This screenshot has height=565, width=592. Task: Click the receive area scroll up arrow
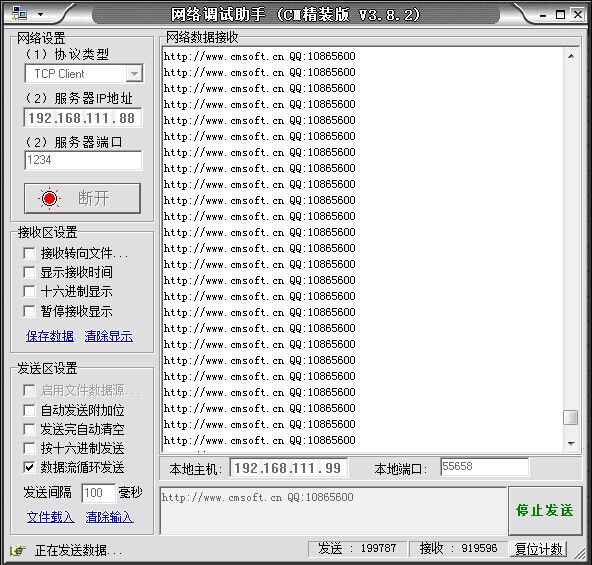571,56
